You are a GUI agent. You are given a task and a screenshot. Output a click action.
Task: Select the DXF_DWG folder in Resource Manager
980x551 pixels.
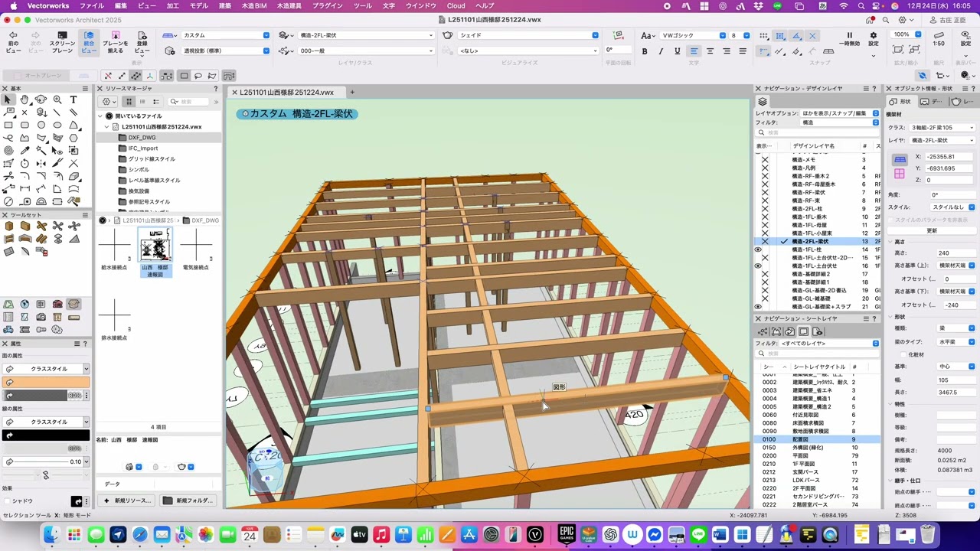pyautogui.click(x=142, y=138)
